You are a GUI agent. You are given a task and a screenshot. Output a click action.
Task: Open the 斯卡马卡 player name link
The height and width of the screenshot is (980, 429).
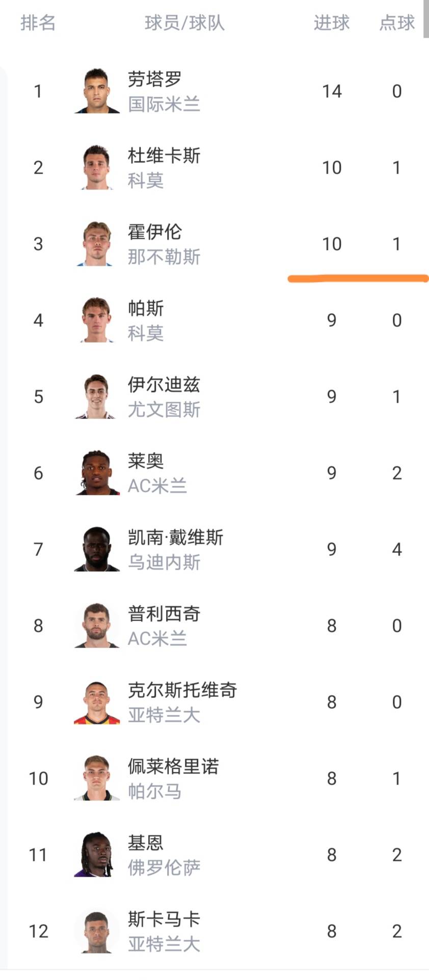pos(164,919)
